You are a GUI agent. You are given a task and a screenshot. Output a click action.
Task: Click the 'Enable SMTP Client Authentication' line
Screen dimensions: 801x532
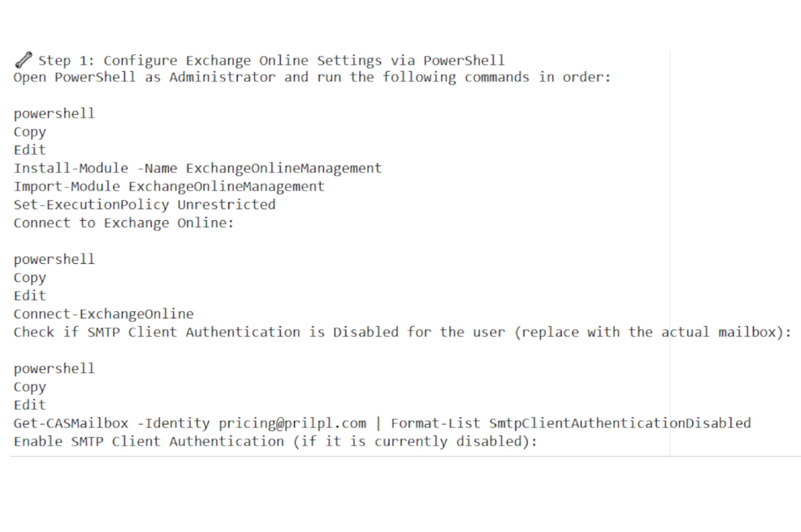tap(275, 441)
